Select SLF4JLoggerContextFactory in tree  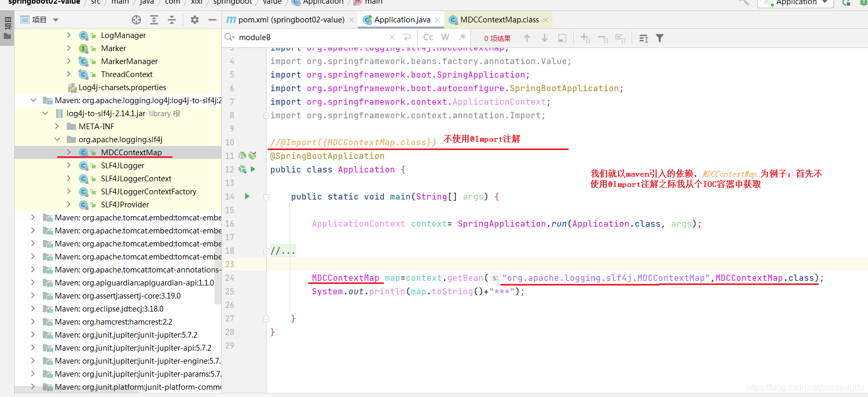click(x=148, y=191)
